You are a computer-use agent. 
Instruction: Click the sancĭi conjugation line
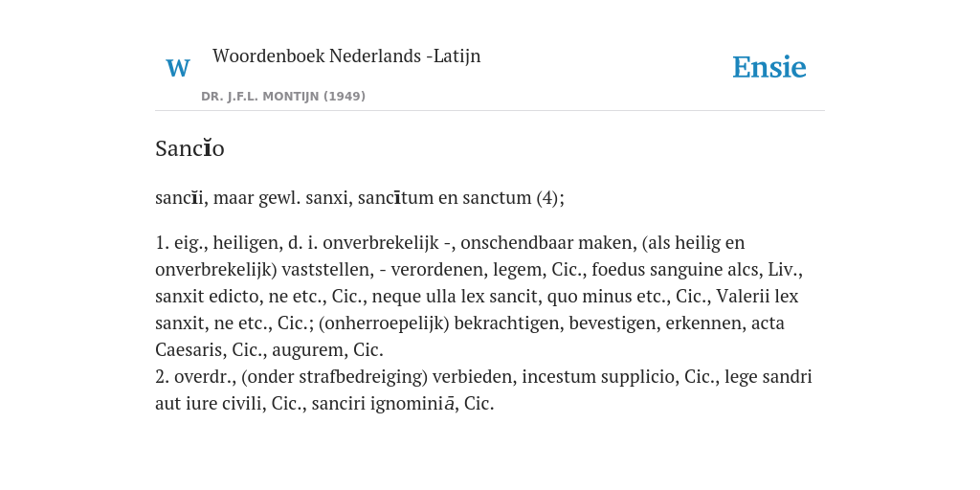click(x=360, y=197)
